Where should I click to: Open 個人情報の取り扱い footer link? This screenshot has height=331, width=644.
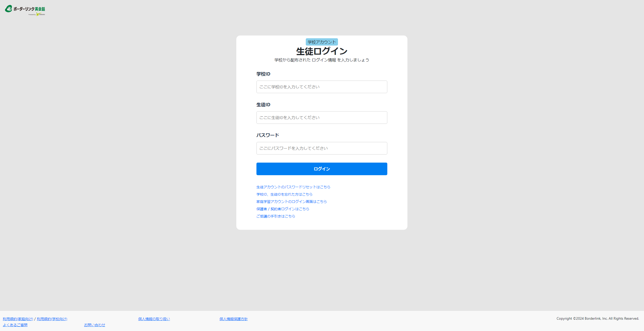tap(154, 319)
